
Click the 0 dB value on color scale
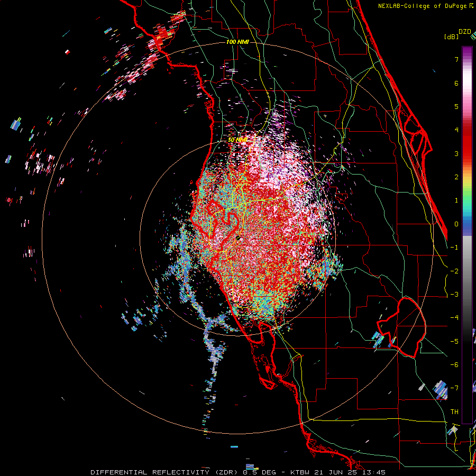click(456, 224)
